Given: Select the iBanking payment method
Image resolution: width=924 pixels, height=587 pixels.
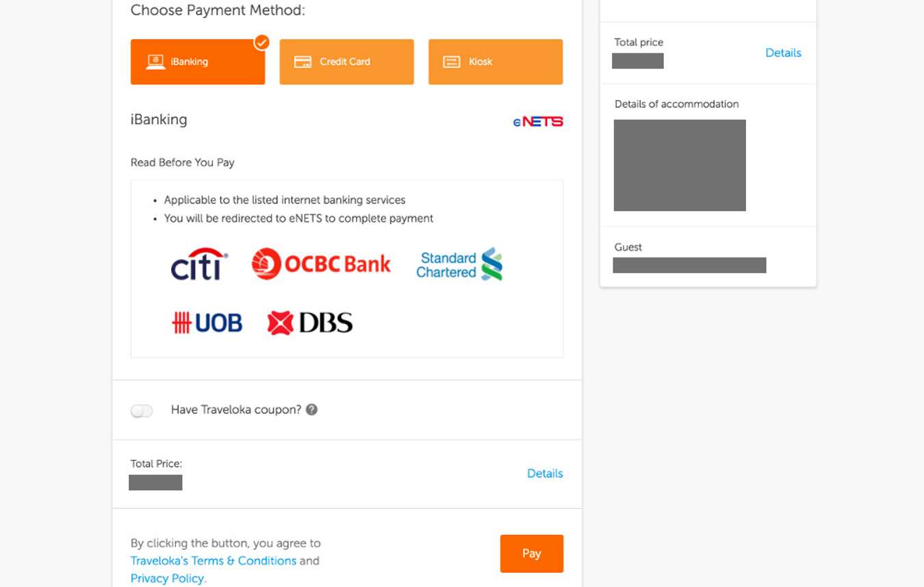Looking at the screenshot, I should coord(197,62).
